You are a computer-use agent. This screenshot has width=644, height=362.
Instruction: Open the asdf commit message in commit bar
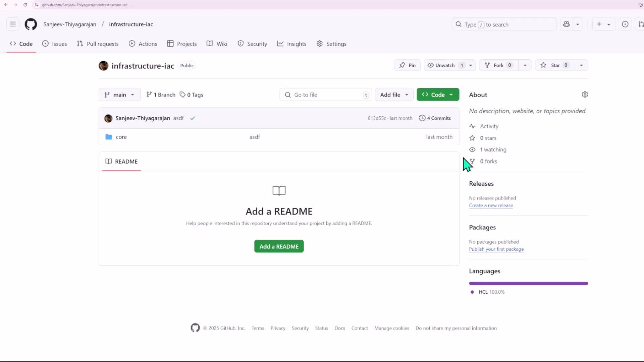point(178,118)
